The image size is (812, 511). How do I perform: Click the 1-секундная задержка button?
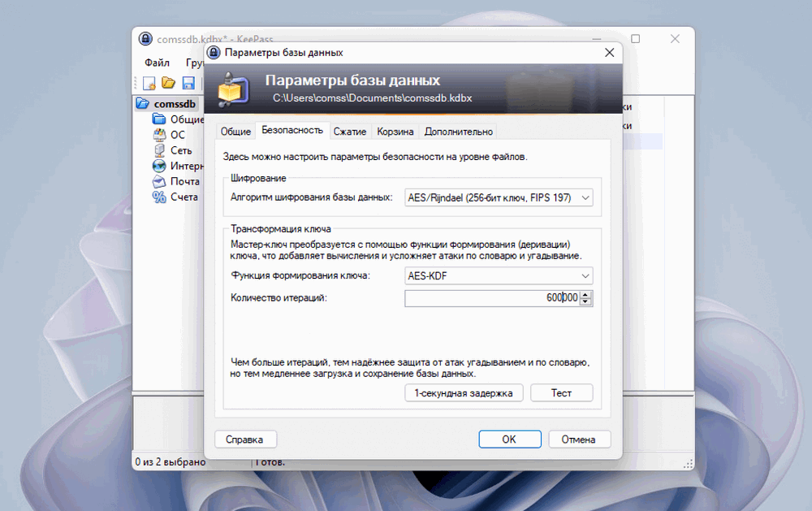[464, 393]
